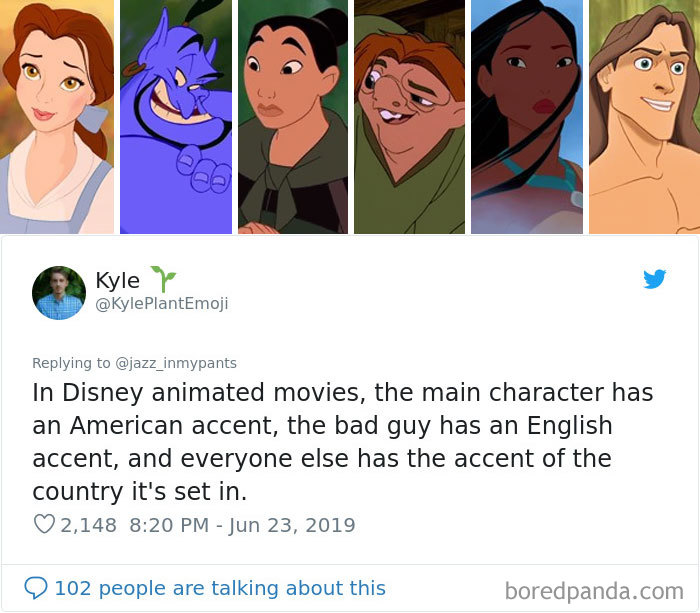The image size is (700, 613).
Task: Click the green seedling emoji
Action: 164,279
